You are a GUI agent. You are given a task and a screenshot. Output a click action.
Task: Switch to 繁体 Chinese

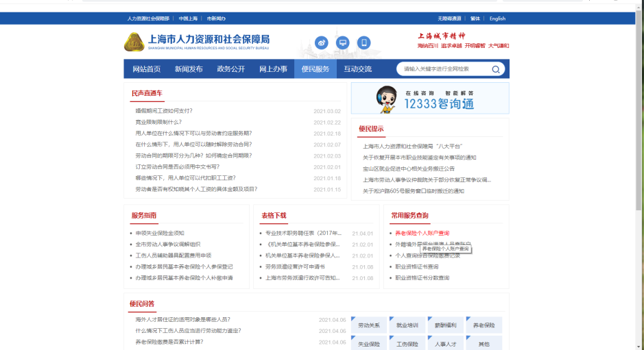(x=475, y=18)
